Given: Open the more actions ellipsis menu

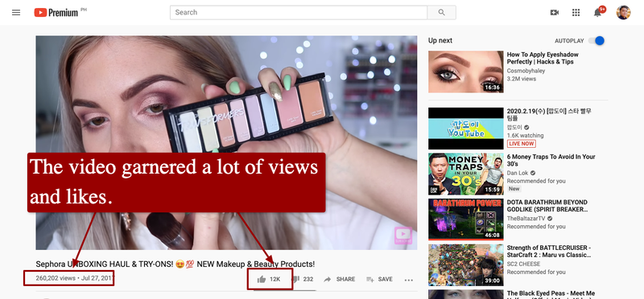Looking at the screenshot, I should tap(408, 281).
